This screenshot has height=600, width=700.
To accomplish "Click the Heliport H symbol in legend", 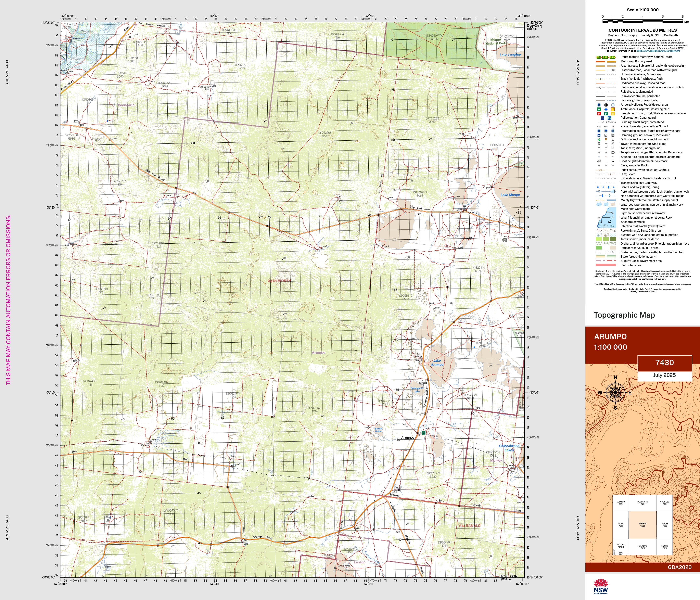I will 606,105.
